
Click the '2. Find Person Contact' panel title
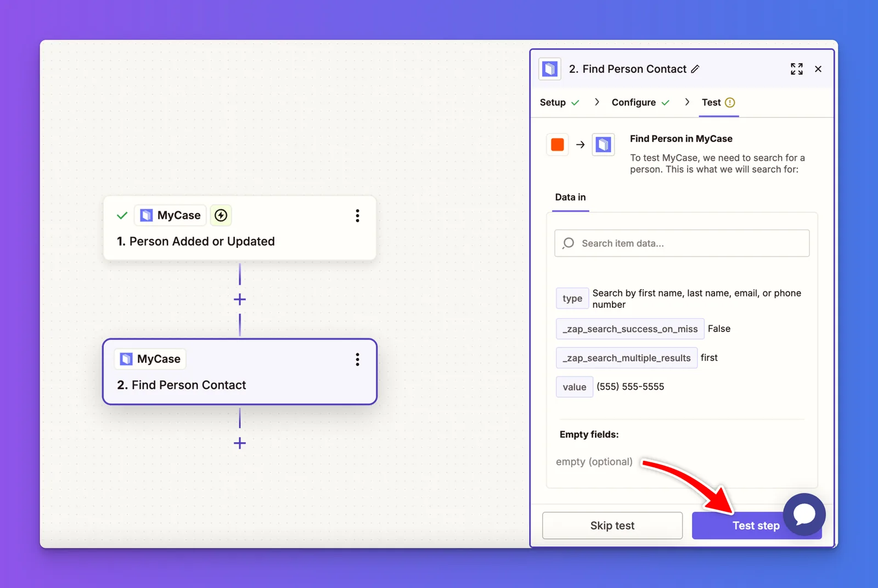tap(628, 69)
